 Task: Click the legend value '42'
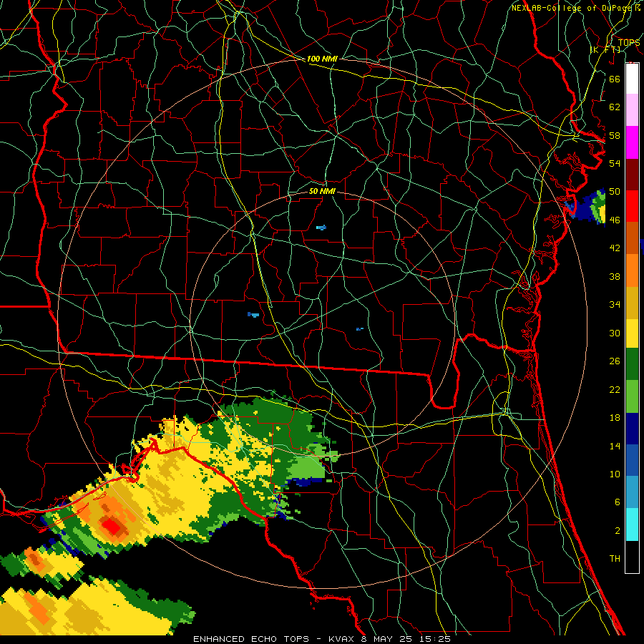(615, 248)
